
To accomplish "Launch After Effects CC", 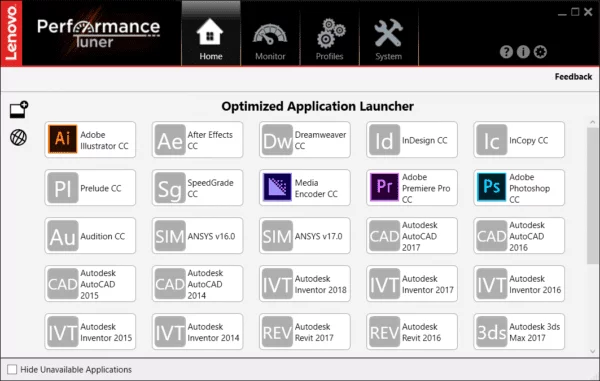I will (197, 140).
